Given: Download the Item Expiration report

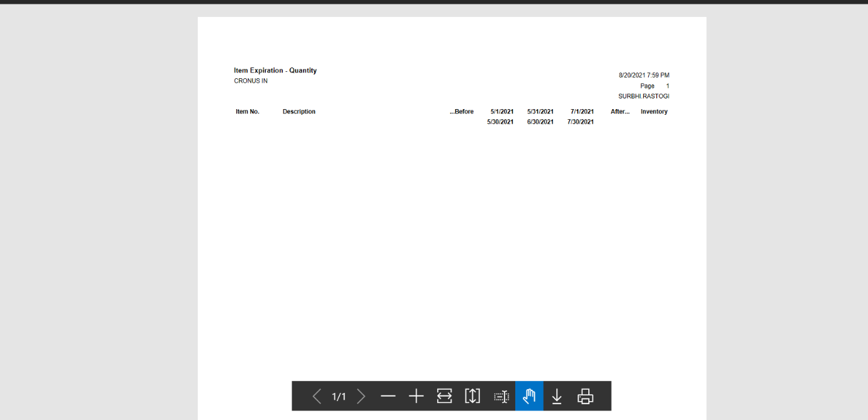Looking at the screenshot, I should coord(557,396).
